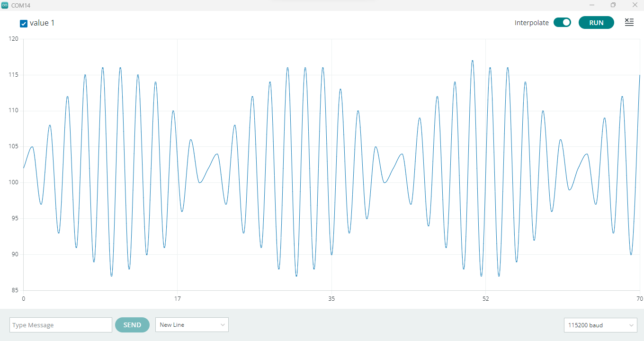Uncheck the value 1 checkbox
The height and width of the screenshot is (341, 644).
[x=24, y=24]
